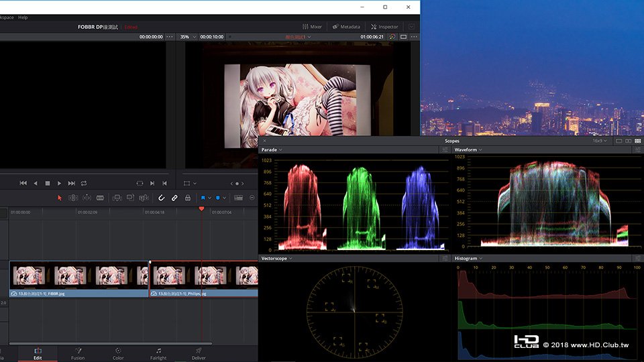Screen dimensions: 644x362
Task: Toggle linked selection chain icon
Action: [174, 198]
